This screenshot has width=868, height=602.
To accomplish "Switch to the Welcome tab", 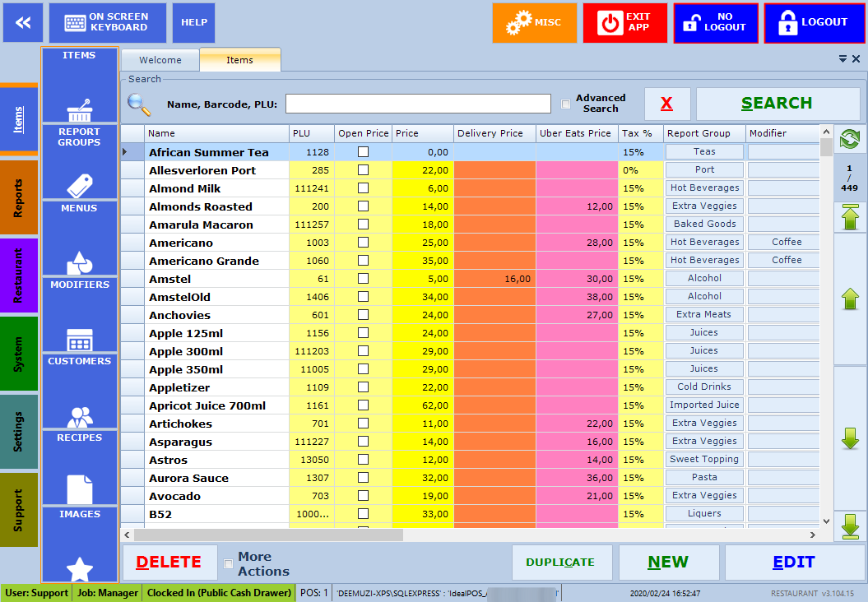I will (160, 60).
